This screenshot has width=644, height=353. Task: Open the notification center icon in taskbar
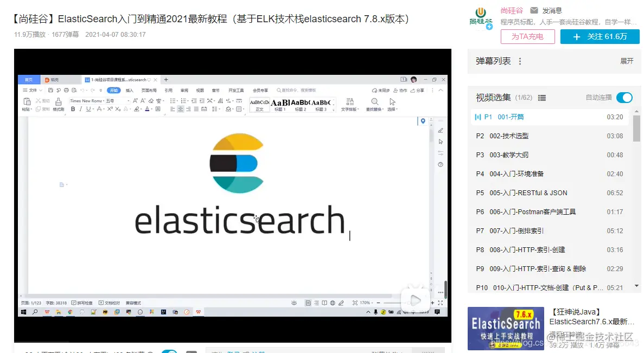point(437,312)
